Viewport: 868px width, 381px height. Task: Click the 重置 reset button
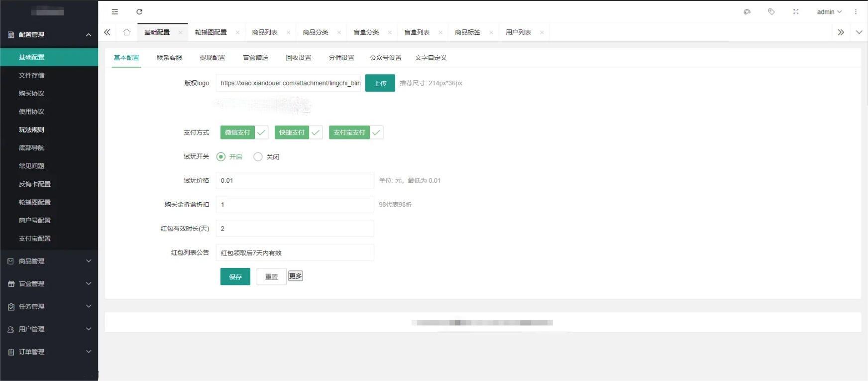271,277
